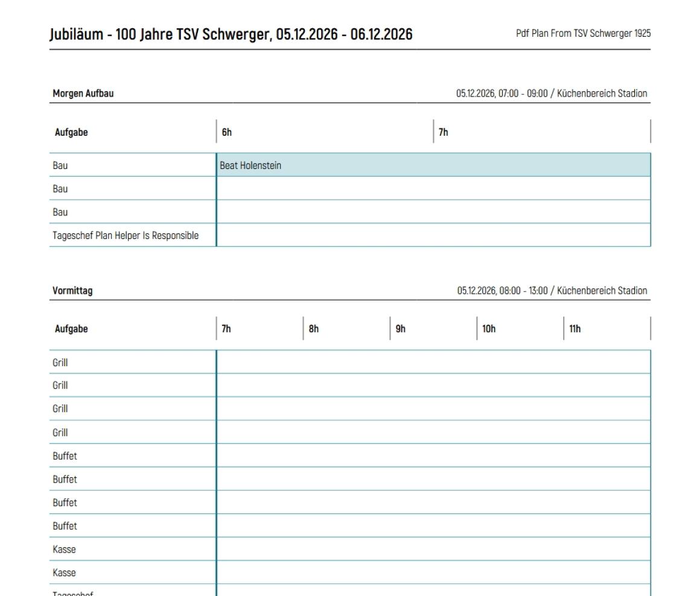Select the first Buffet row

tap(65, 455)
